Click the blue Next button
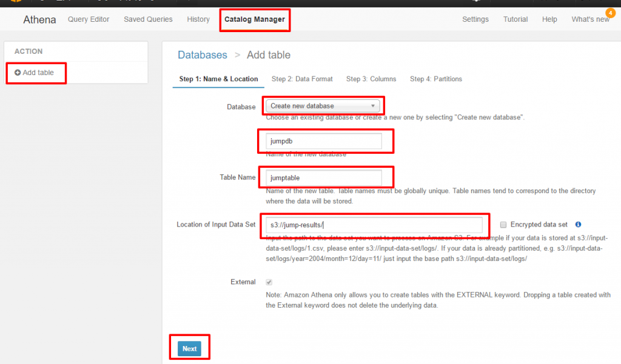This screenshot has width=621, height=364. [x=189, y=349]
